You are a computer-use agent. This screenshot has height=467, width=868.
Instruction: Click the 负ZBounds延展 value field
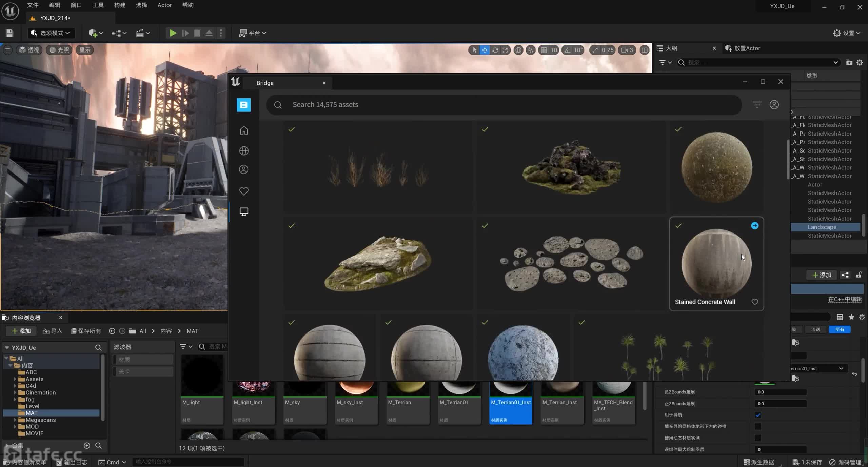click(x=781, y=392)
